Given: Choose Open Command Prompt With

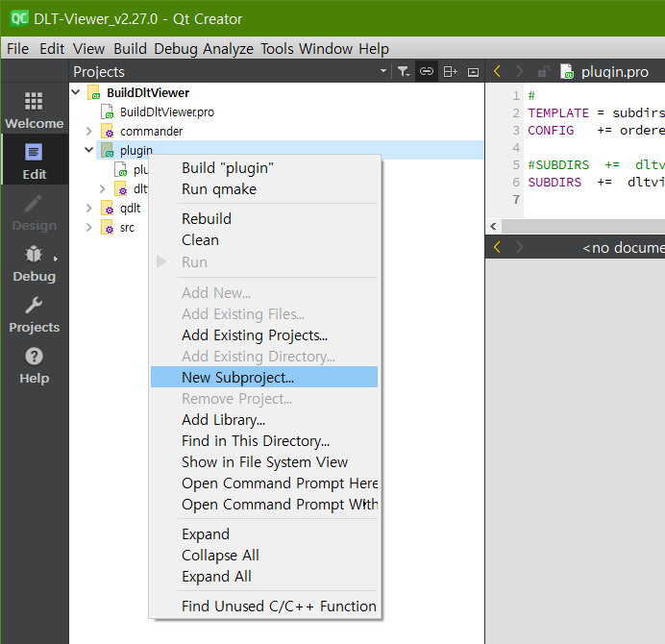Looking at the screenshot, I should (x=264, y=505).
